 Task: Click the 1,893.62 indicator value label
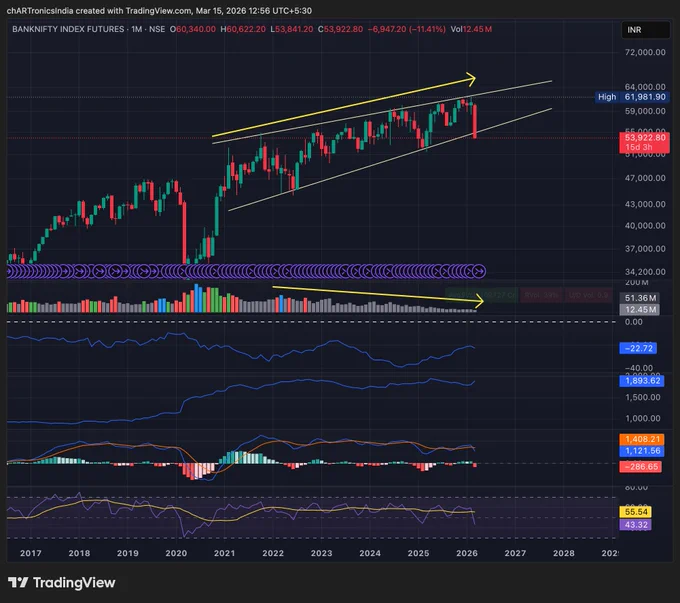pos(642,381)
